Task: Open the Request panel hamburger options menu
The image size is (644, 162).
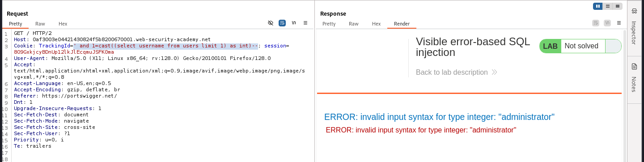Action: tap(305, 22)
